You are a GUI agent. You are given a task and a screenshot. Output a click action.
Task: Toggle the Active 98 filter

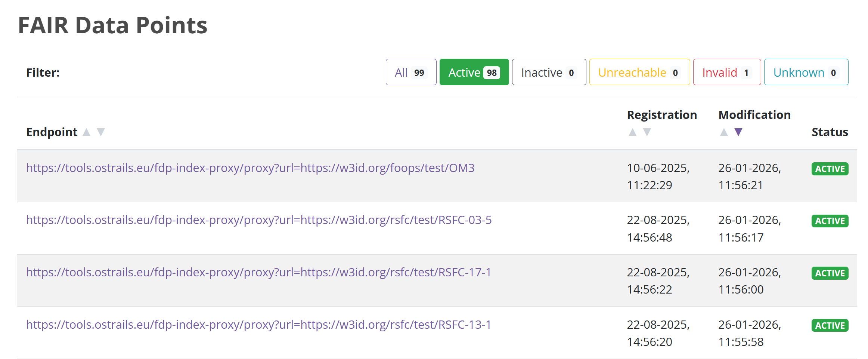[474, 72]
